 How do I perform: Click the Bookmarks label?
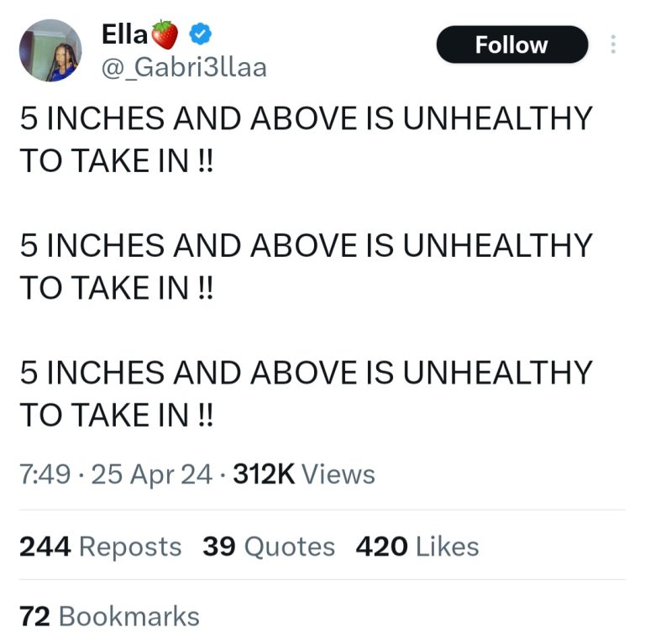click(129, 616)
